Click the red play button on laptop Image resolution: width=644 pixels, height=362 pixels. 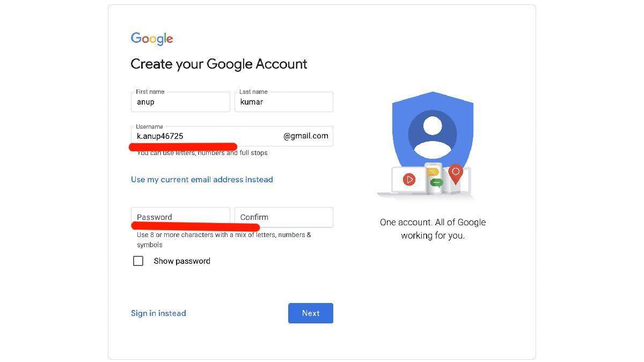click(409, 180)
